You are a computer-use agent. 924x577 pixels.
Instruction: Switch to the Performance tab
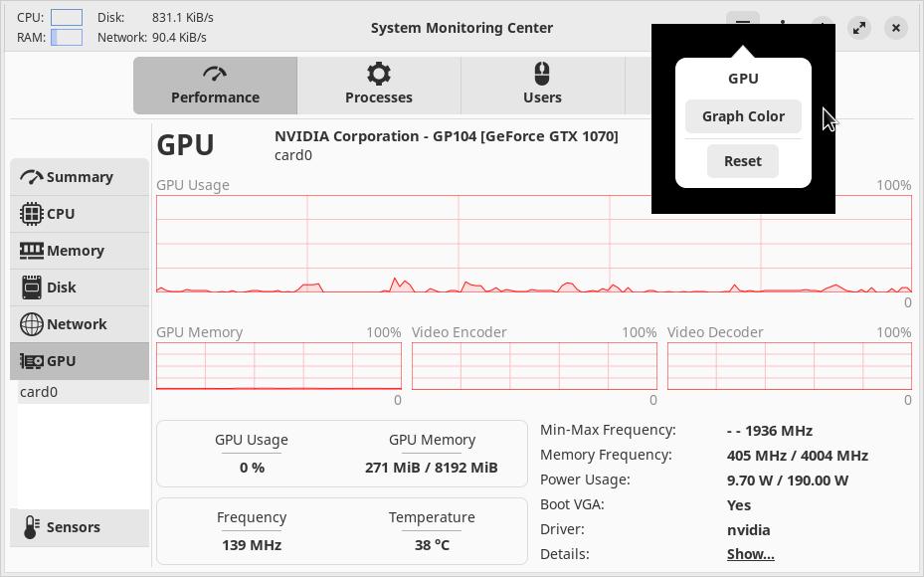coord(215,86)
